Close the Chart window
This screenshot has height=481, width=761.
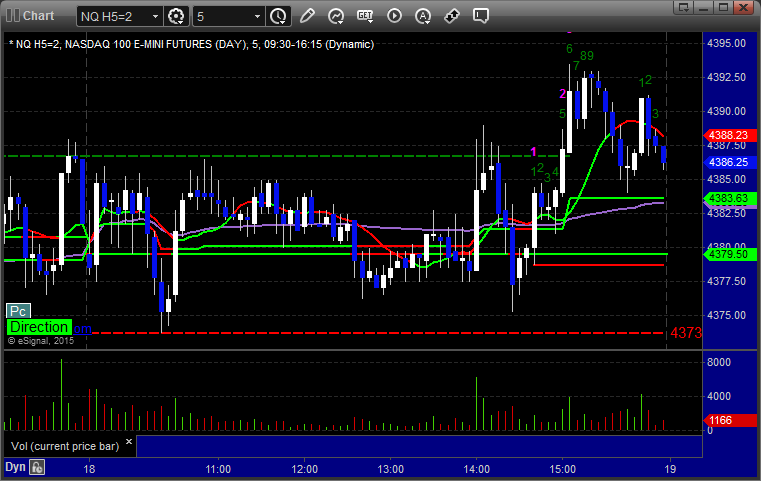(x=744, y=7)
